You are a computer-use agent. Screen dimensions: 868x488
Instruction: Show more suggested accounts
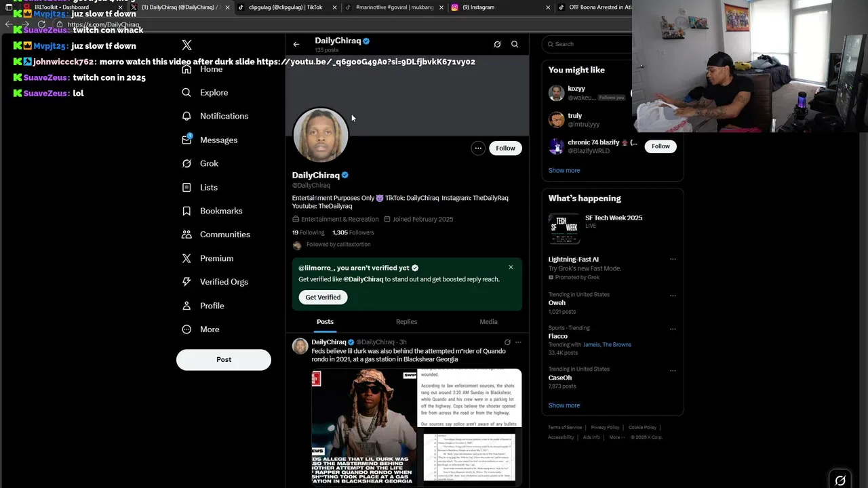(564, 170)
